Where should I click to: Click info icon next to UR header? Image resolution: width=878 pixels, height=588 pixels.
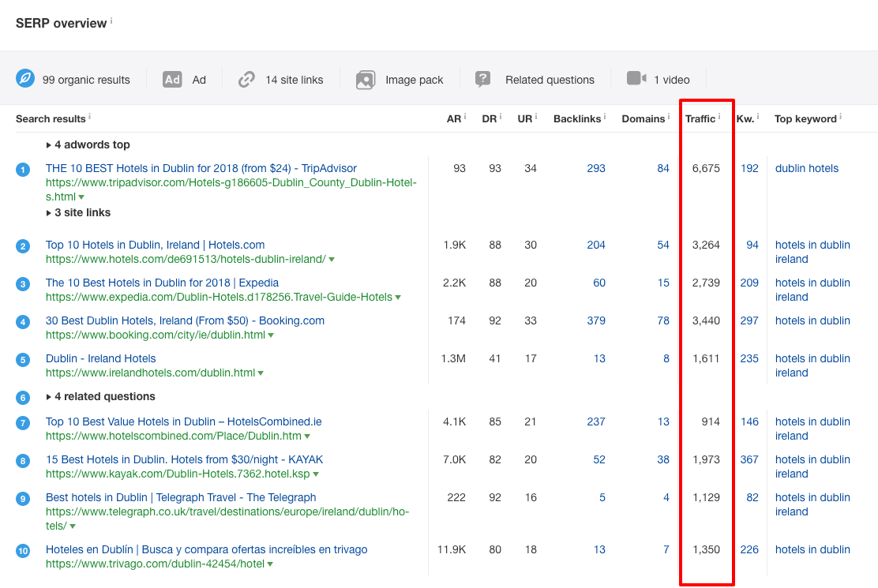[x=536, y=116]
